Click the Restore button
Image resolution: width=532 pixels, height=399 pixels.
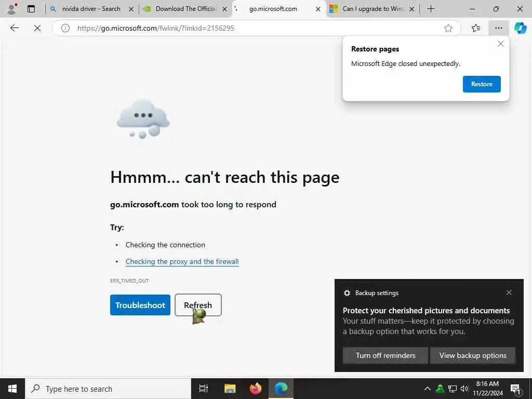pos(482,84)
